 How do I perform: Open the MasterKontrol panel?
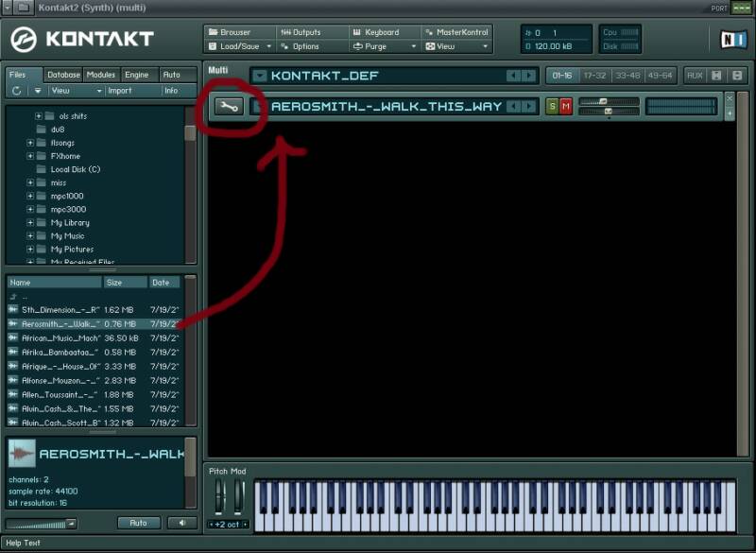[x=456, y=32]
